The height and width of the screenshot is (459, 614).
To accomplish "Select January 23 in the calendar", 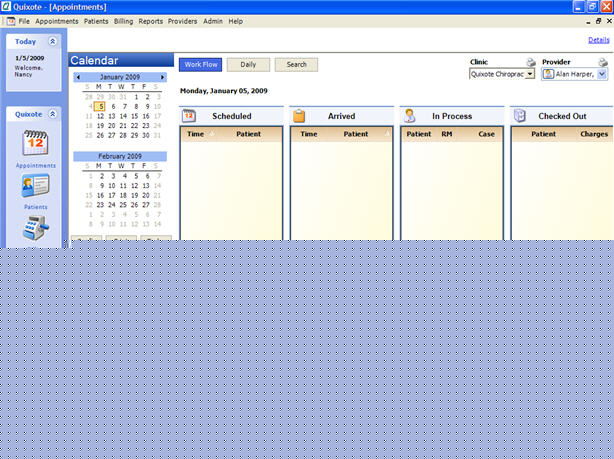I will [x=146, y=126].
